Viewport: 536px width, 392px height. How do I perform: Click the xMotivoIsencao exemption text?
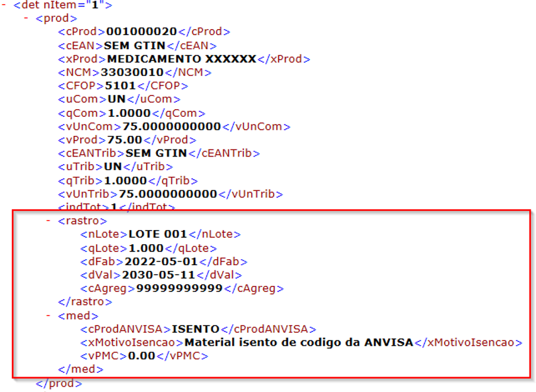[299, 343]
